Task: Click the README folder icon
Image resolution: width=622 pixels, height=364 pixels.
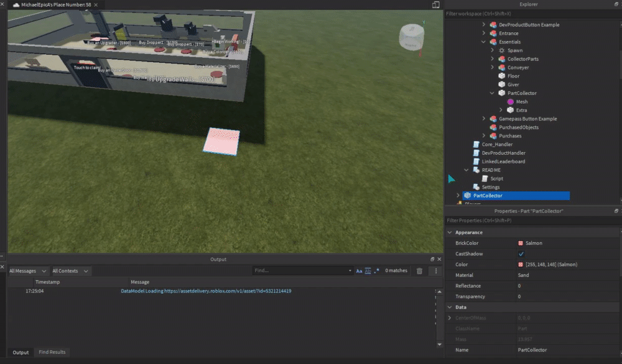Action: [476, 170]
